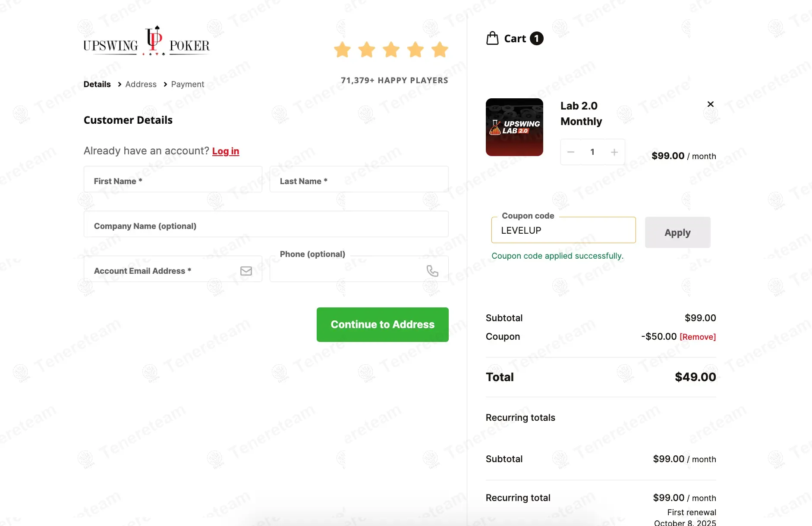Increase quantity with the plus button
The width and height of the screenshot is (812, 526).
pyautogui.click(x=614, y=152)
